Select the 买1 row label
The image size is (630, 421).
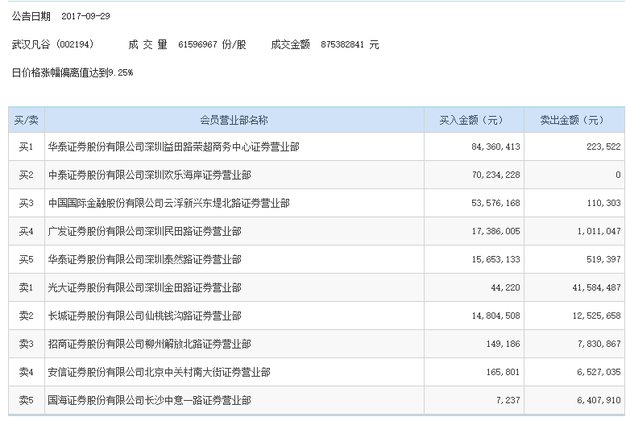point(26,147)
